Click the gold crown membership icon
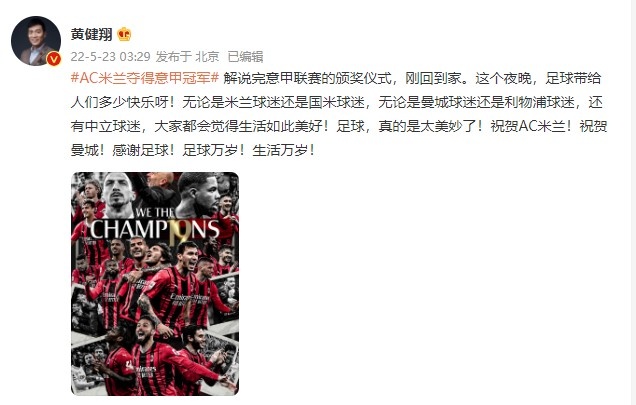This screenshot has height=405, width=636. click(124, 34)
